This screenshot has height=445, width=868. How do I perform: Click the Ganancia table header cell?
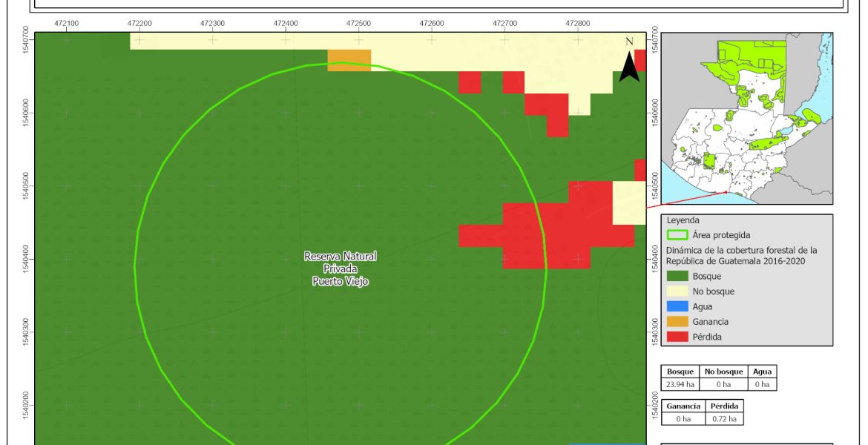click(x=683, y=406)
